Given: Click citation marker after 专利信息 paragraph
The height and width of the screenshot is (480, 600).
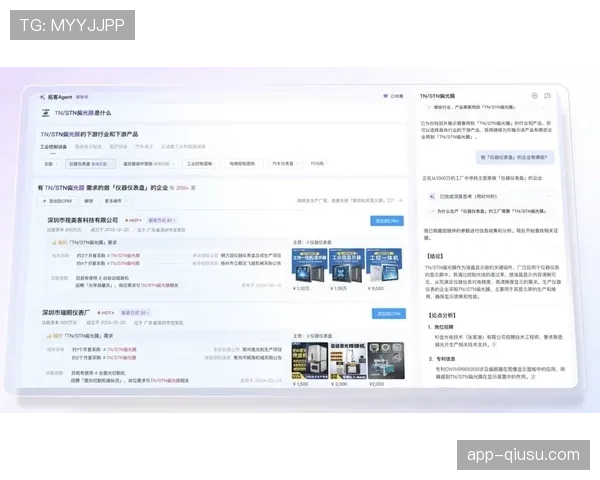Looking at the screenshot, I should tap(533, 377).
